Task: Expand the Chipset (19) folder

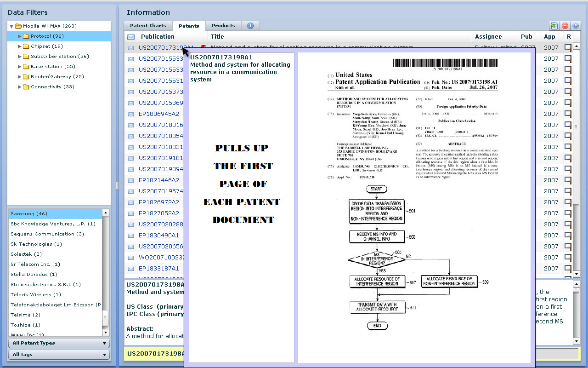Action: click(x=20, y=46)
